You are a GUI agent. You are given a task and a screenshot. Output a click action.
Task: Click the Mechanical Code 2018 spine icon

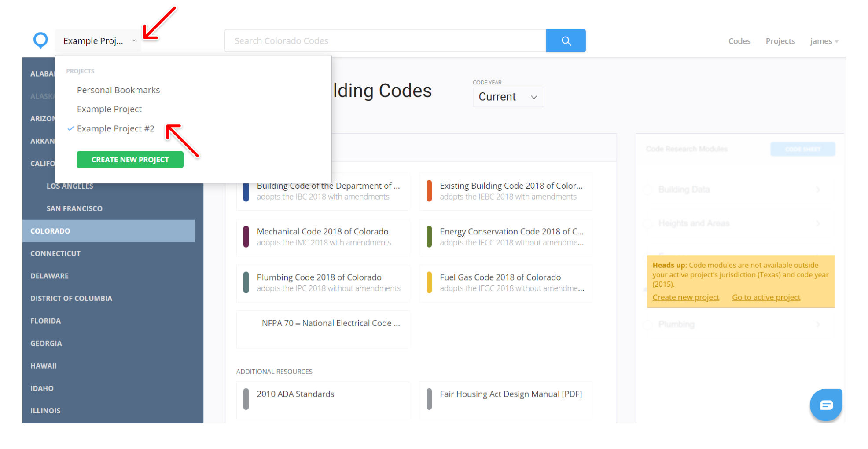[246, 237]
